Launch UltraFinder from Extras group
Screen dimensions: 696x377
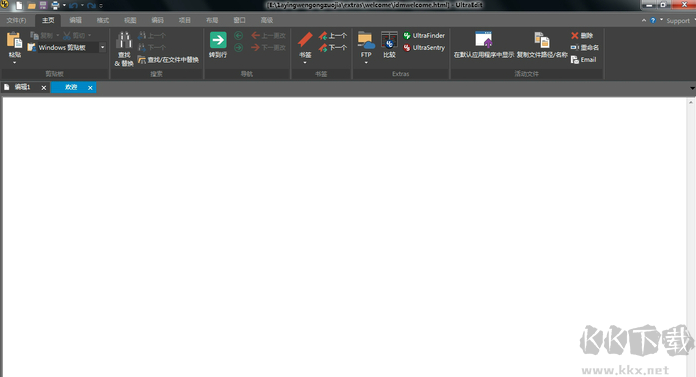[424, 36]
